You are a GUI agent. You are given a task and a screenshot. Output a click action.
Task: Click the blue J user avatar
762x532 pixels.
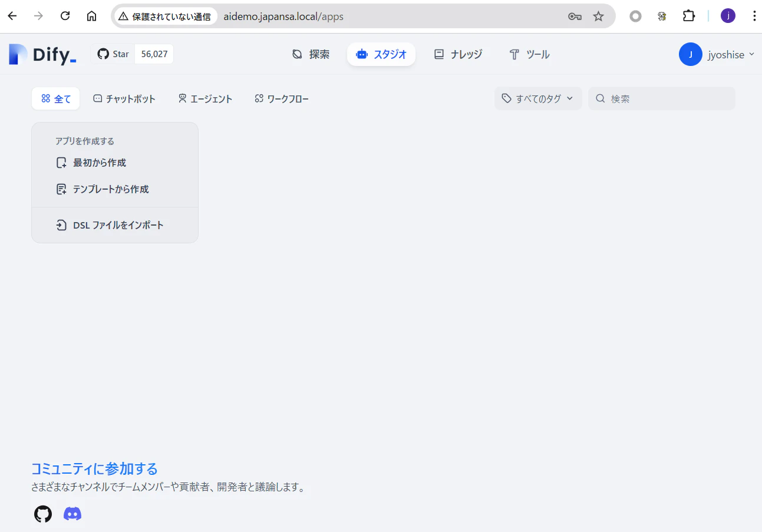click(x=691, y=54)
